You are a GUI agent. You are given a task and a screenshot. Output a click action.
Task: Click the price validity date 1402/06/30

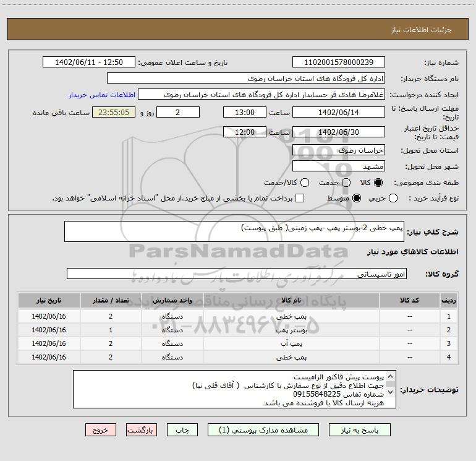click(339, 132)
